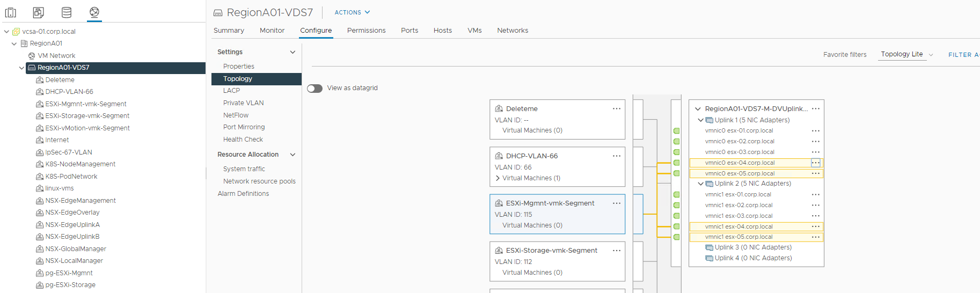980x293 pixels.
Task: Open the Hosts and Clusters inventory icon
Action: pyautogui.click(x=11, y=12)
